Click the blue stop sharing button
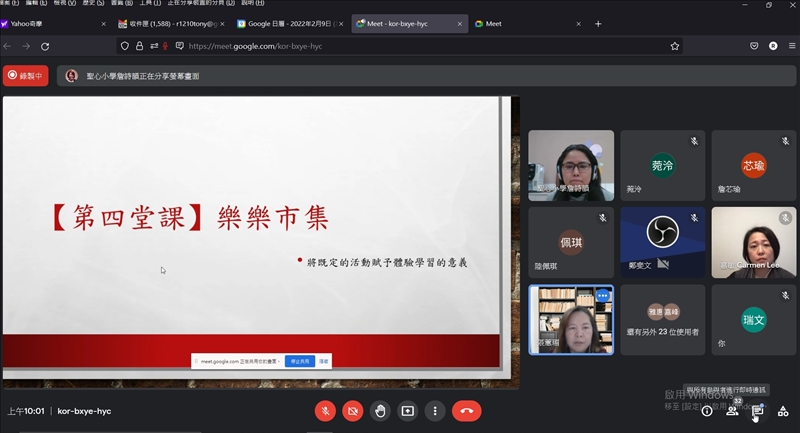 coord(299,361)
